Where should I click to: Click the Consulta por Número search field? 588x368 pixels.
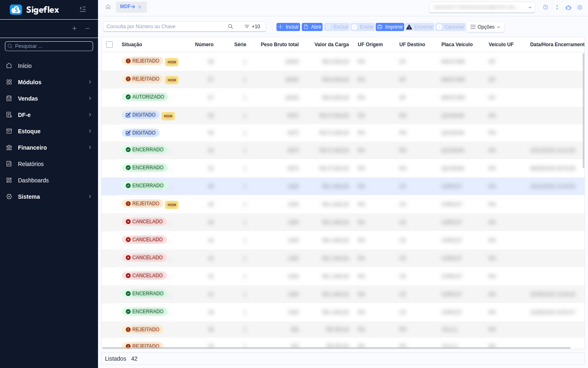point(165,27)
